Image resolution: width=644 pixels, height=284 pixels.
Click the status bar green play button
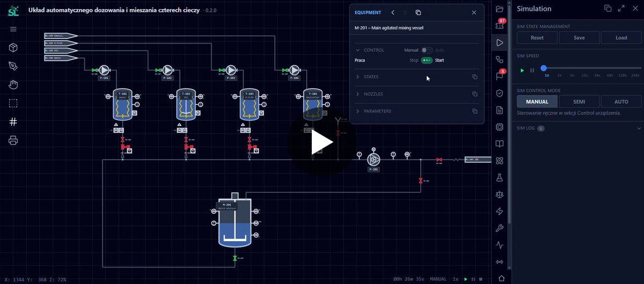point(465,279)
